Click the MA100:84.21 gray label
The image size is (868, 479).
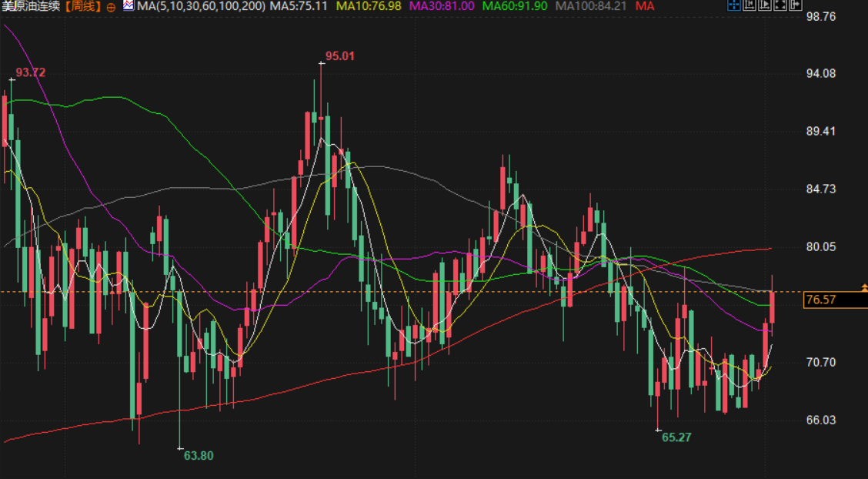tap(591, 6)
